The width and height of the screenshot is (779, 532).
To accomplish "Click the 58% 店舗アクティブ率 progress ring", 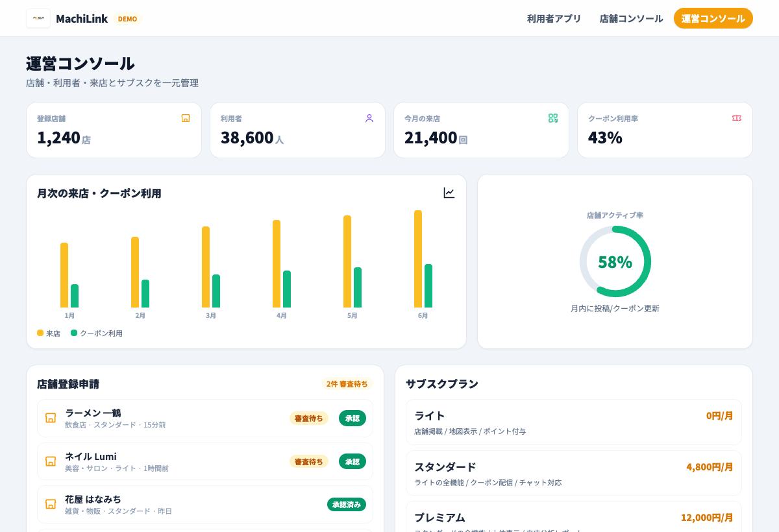I will 615,261.
